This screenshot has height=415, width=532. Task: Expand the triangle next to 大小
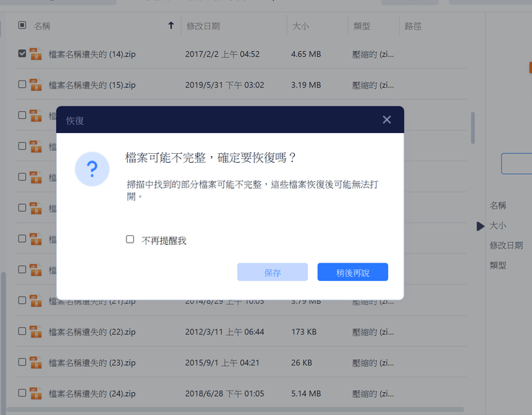[480, 226]
